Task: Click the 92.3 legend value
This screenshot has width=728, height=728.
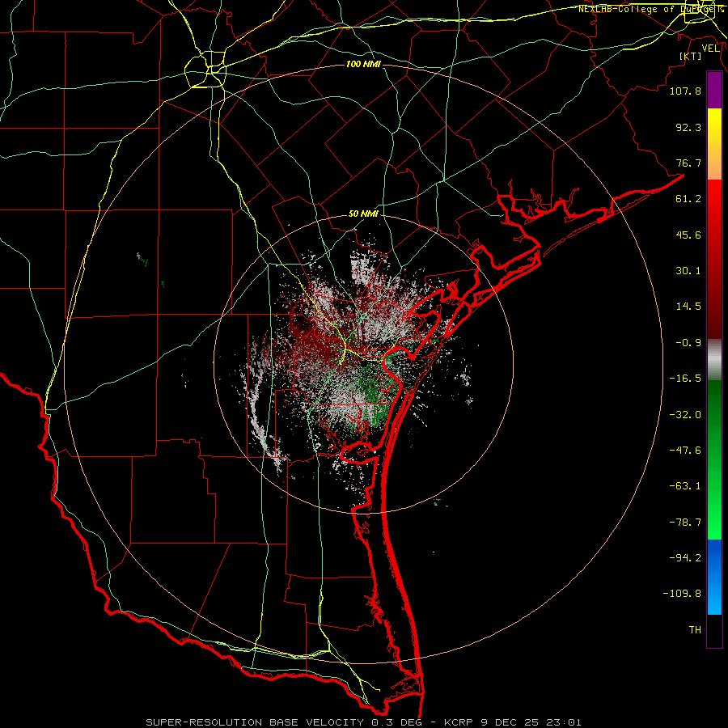Action: point(688,127)
